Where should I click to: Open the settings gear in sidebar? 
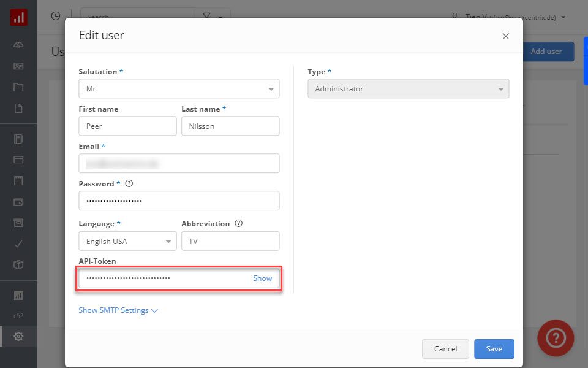click(x=18, y=336)
